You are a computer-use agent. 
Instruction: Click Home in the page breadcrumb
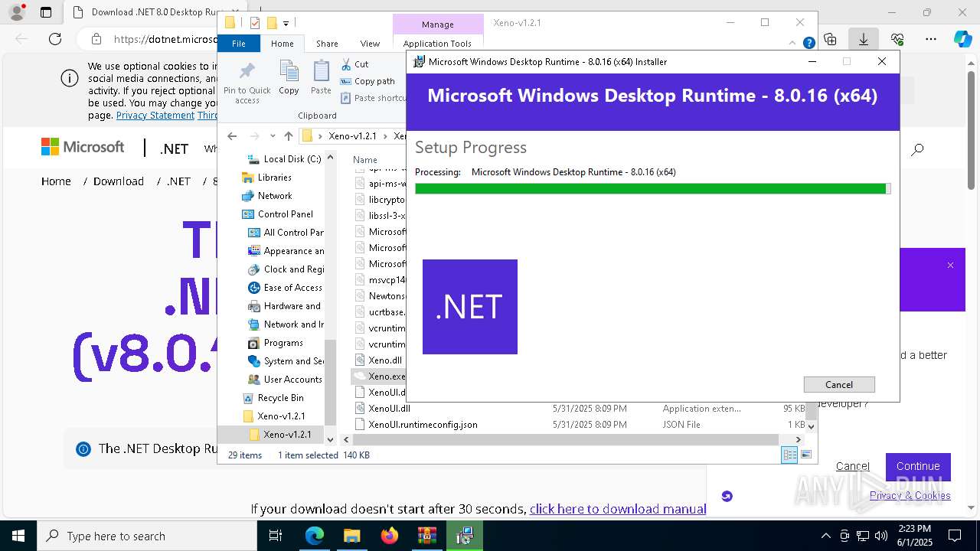pyautogui.click(x=56, y=181)
